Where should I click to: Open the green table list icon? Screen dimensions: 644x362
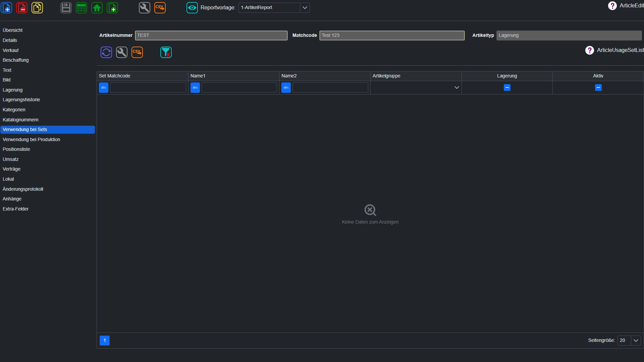tap(82, 7)
